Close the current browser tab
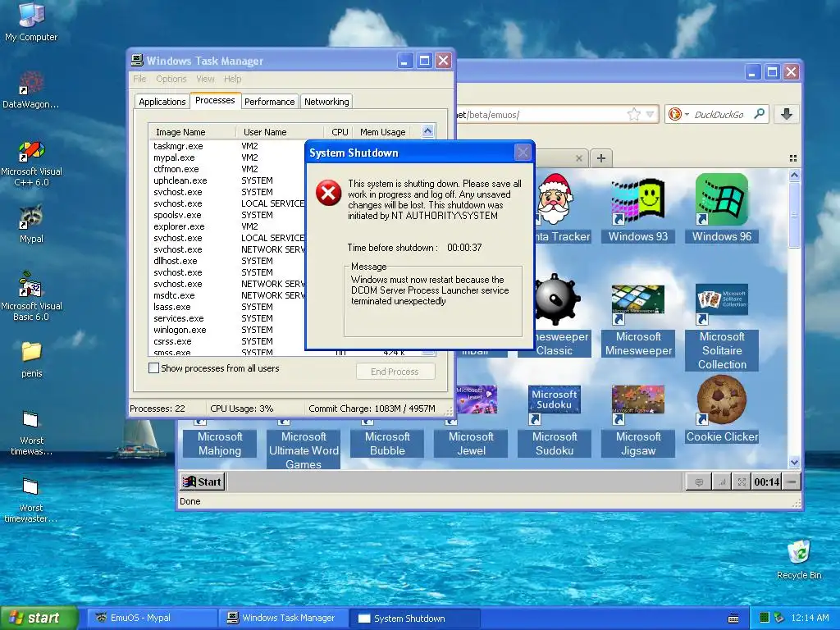The width and height of the screenshot is (840, 630). (x=578, y=158)
